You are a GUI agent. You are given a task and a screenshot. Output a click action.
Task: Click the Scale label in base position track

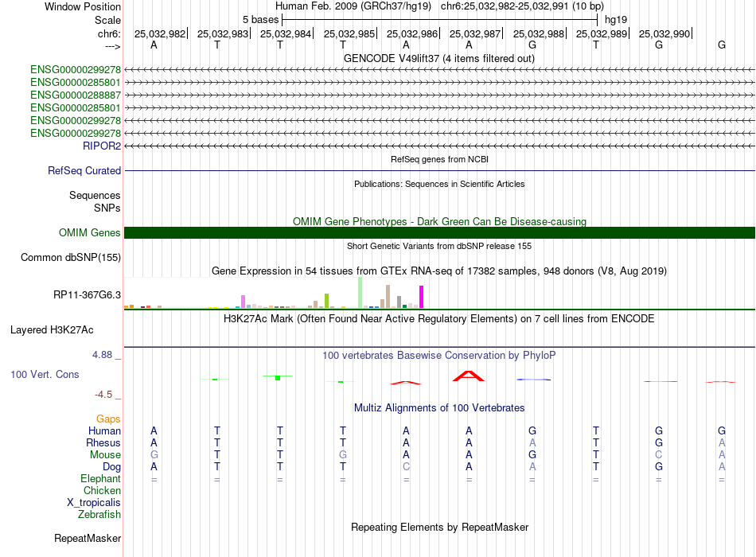[108, 20]
